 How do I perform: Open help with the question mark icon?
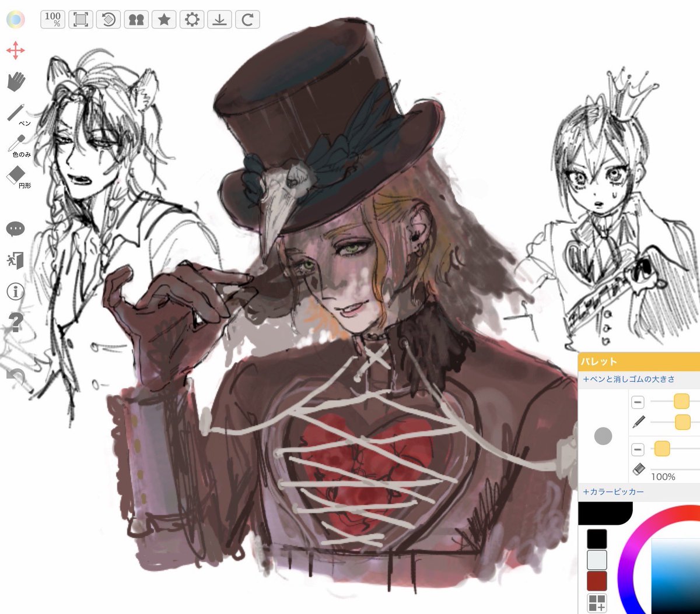16,322
